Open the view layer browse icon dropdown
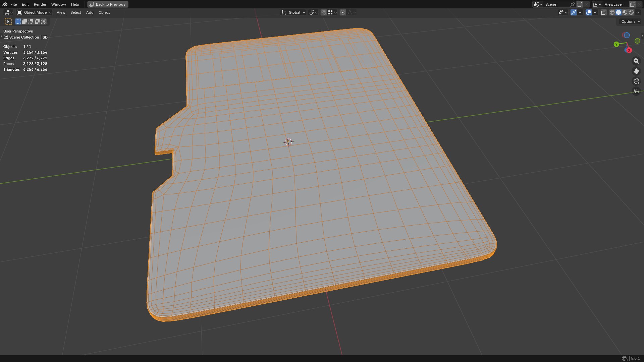This screenshot has height=362, width=644. click(x=597, y=4)
